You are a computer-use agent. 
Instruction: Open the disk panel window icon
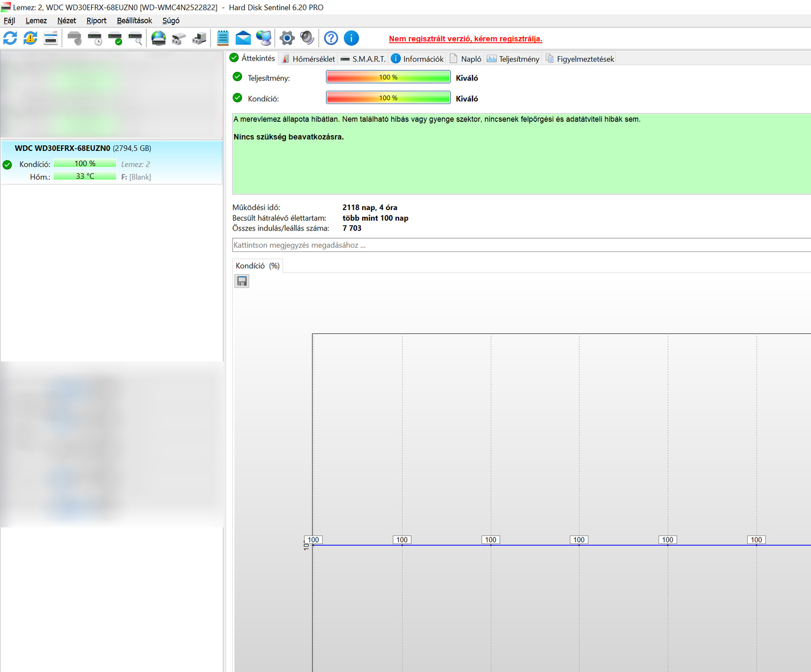50,38
